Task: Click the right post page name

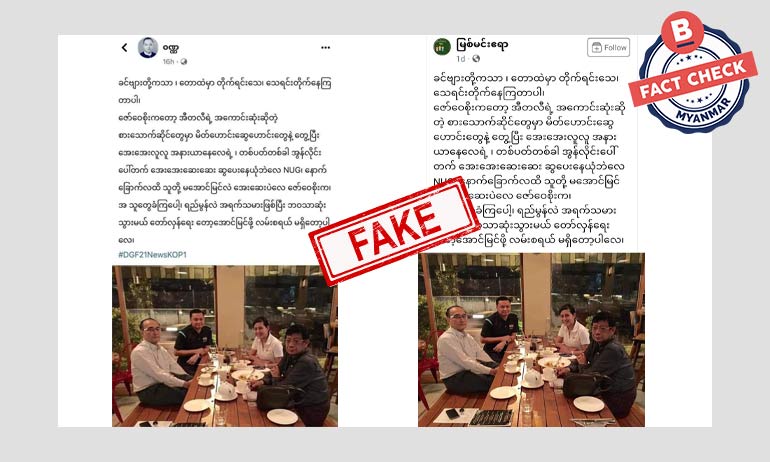Action: 482,44
